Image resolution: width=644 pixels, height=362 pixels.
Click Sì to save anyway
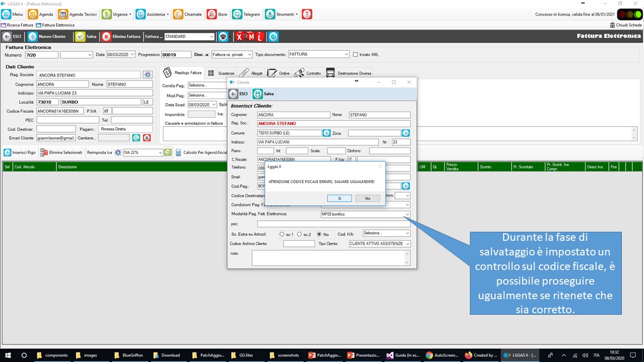tap(340, 199)
